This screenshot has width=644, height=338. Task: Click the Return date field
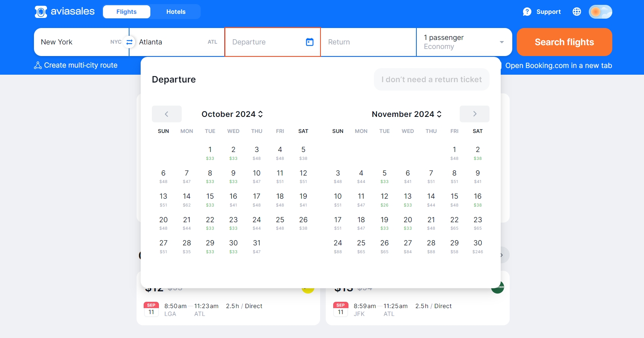(368, 42)
